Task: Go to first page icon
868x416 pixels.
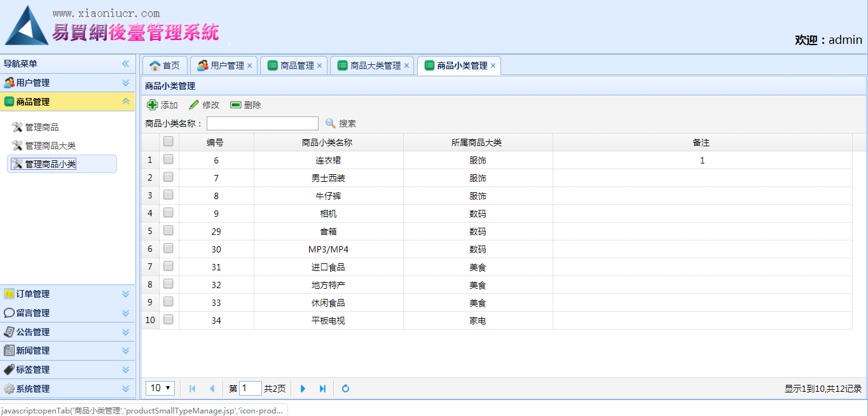Action: (193, 389)
